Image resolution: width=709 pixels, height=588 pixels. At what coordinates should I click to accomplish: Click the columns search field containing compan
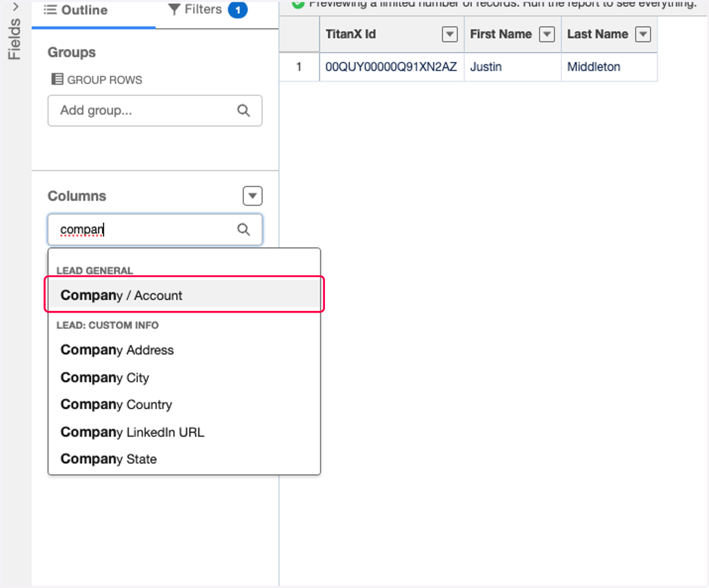pos(155,229)
